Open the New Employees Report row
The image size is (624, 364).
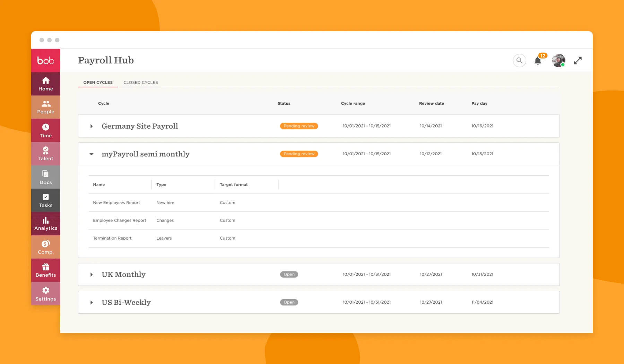pyautogui.click(x=319, y=202)
